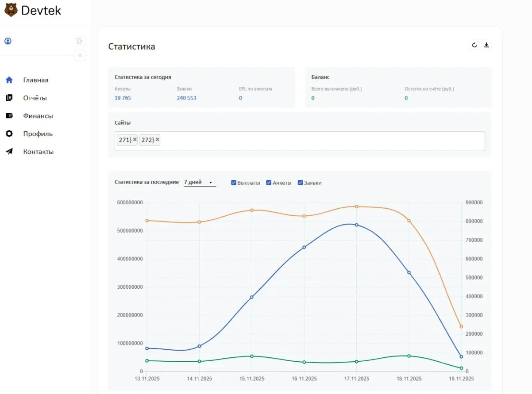Image resolution: width=532 pixels, height=394 pixels.
Task: Click the download statistics icon
Action: 486,45
